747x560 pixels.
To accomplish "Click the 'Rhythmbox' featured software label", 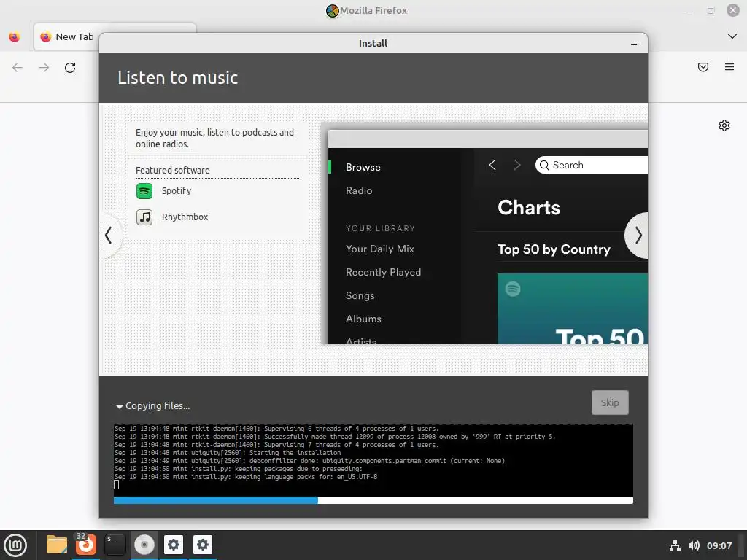I will tap(185, 217).
